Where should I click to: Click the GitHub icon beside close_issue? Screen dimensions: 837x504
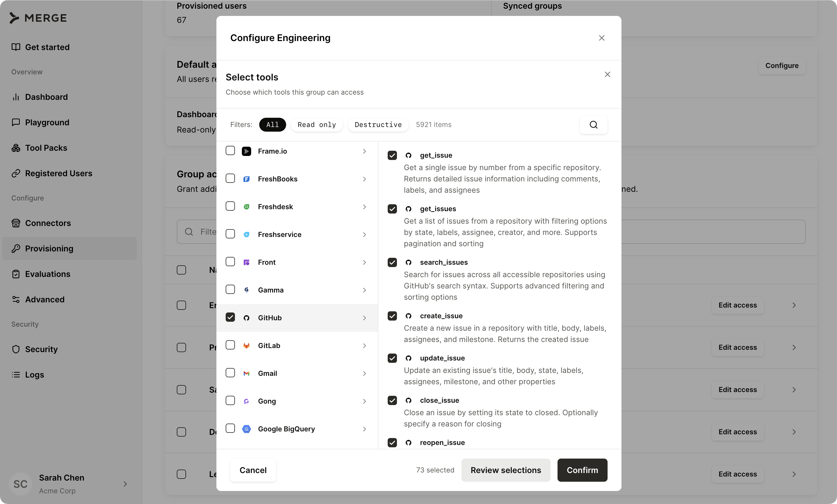409,400
